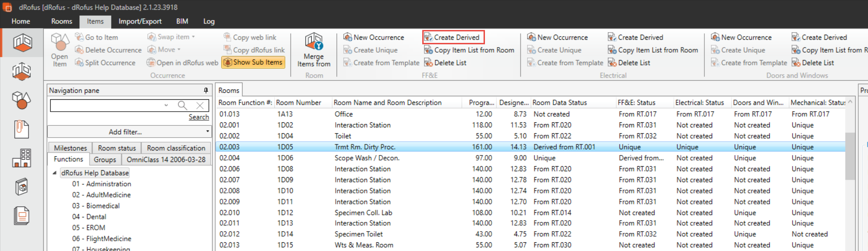Viewport: 868px width, 251px height.
Task: Open the Log ribbon tab
Action: coord(209,21)
